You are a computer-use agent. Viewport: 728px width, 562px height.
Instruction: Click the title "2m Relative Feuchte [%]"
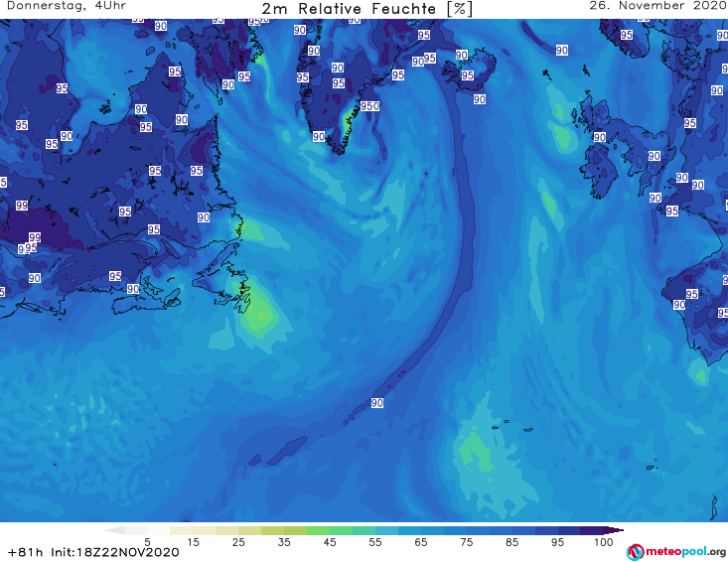[x=367, y=9]
